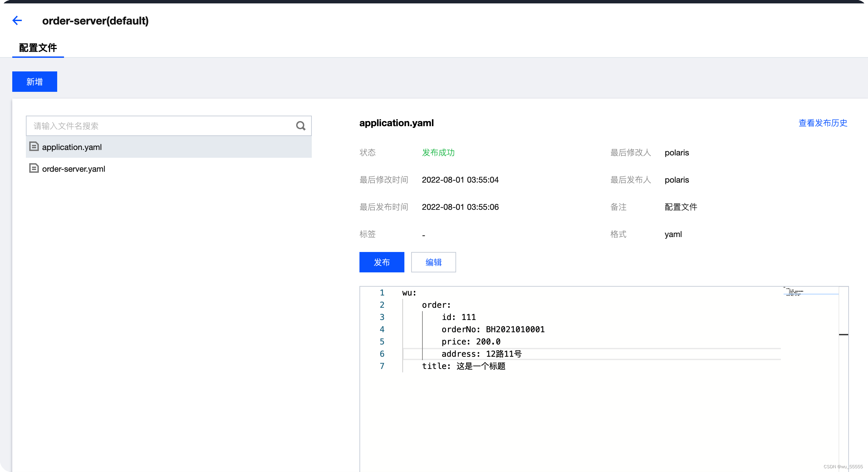
Task: Open order-server.yaml from the file list
Action: click(x=74, y=169)
